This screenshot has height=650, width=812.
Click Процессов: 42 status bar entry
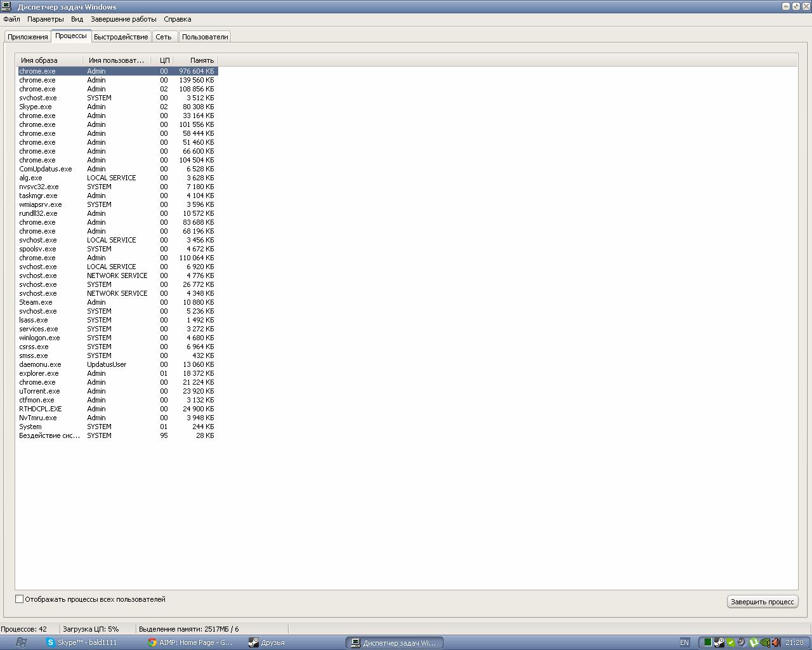[24, 629]
